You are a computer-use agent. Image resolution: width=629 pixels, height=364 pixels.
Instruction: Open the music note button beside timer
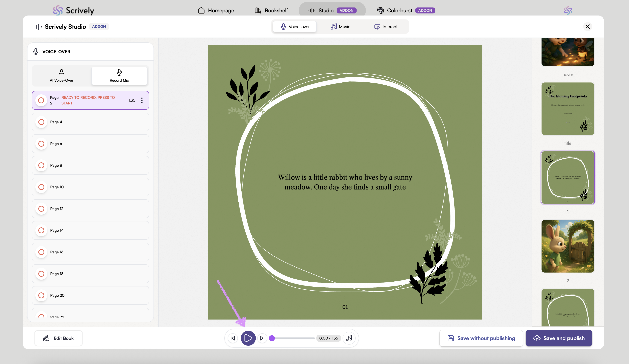point(349,338)
